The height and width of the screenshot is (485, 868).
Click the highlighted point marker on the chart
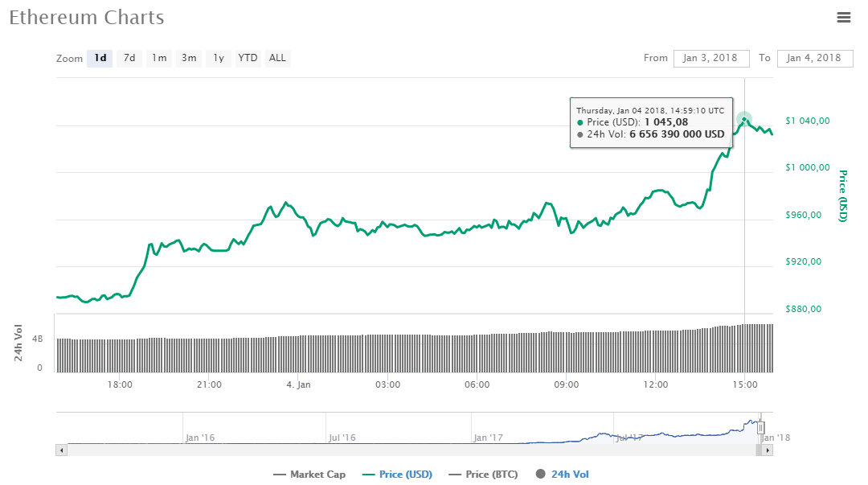[744, 119]
